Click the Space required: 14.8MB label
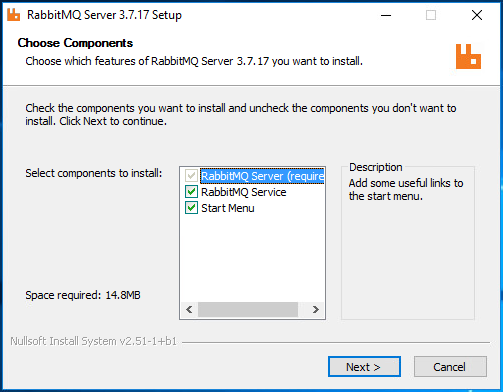Screen dimensions: 503x392 click(83, 295)
